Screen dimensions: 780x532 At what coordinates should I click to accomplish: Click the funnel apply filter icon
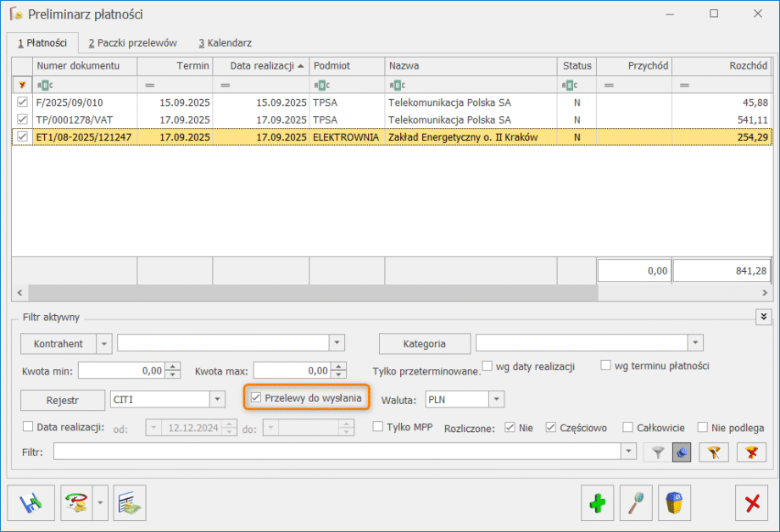click(x=657, y=453)
